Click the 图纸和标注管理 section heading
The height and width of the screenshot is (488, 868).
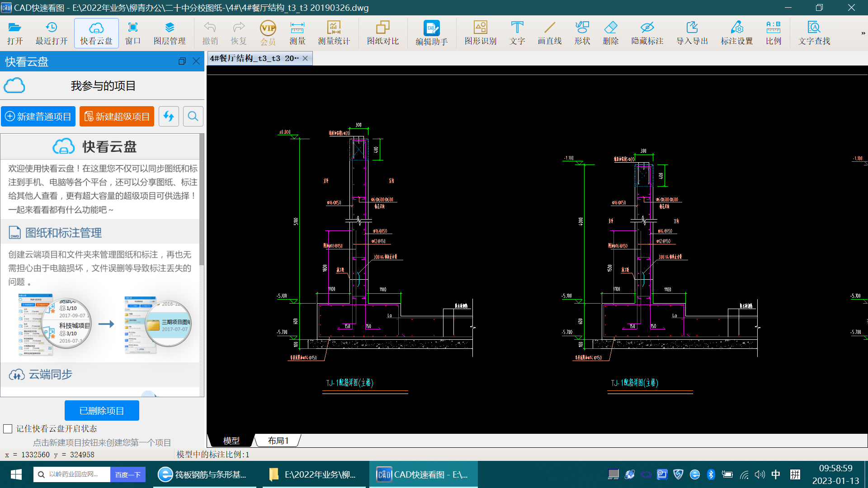pos(63,233)
